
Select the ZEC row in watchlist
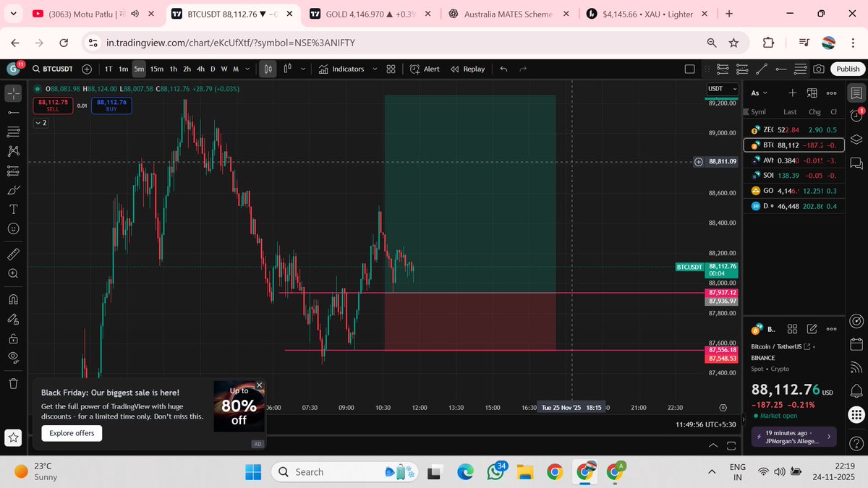point(793,129)
